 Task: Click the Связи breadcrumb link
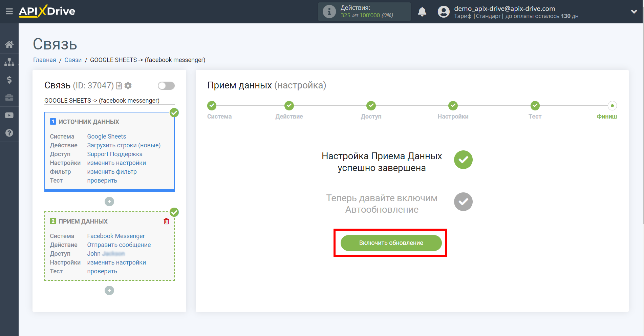73,60
